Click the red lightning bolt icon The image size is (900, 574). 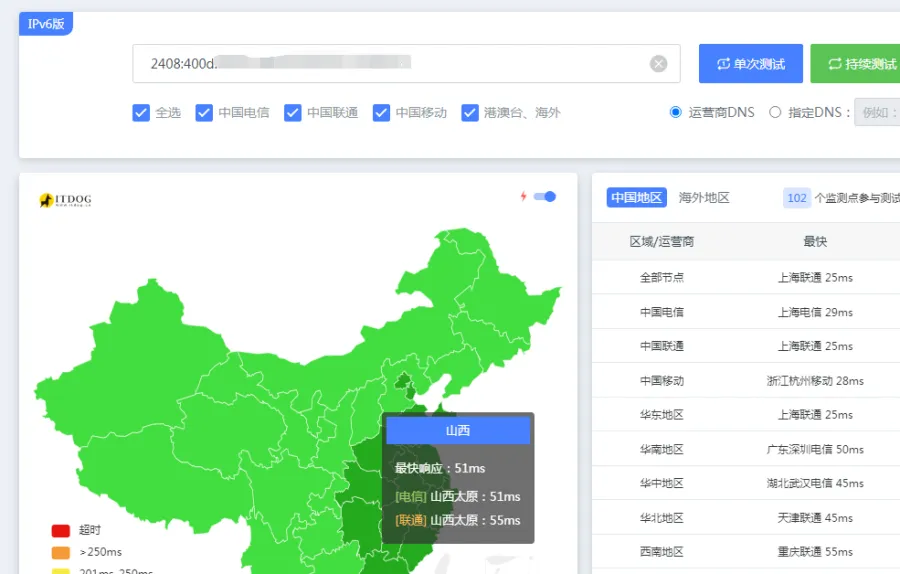(x=523, y=196)
